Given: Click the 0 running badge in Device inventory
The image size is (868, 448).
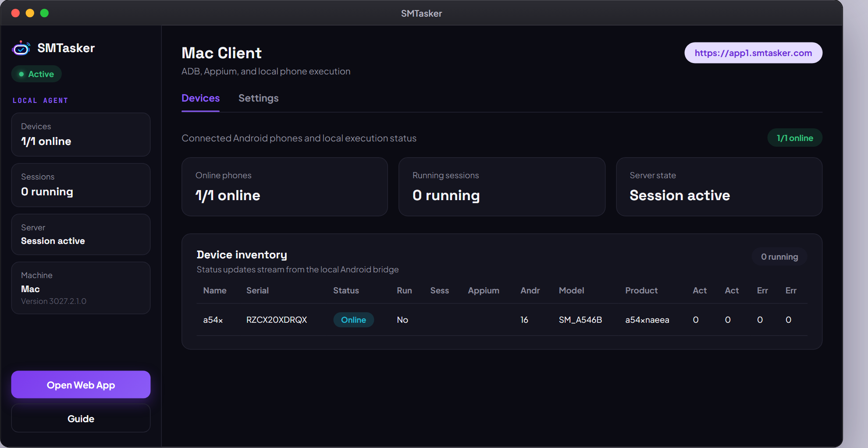Looking at the screenshot, I should [779, 257].
